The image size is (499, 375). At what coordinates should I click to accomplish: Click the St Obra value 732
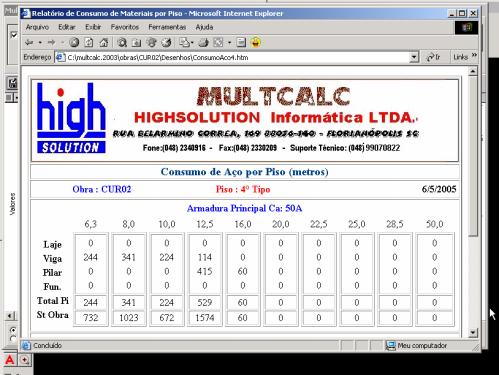point(91,318)
